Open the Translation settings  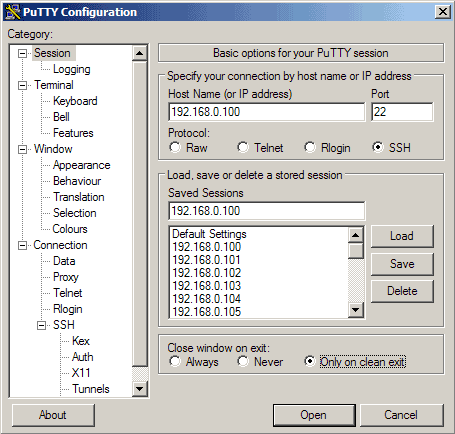79,197
